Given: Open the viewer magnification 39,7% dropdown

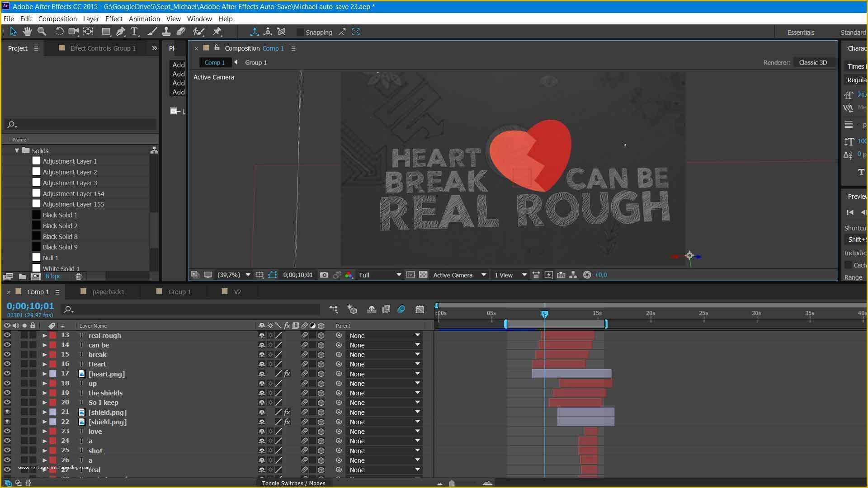Looking at the screenshot, I should tap(234, 275).
